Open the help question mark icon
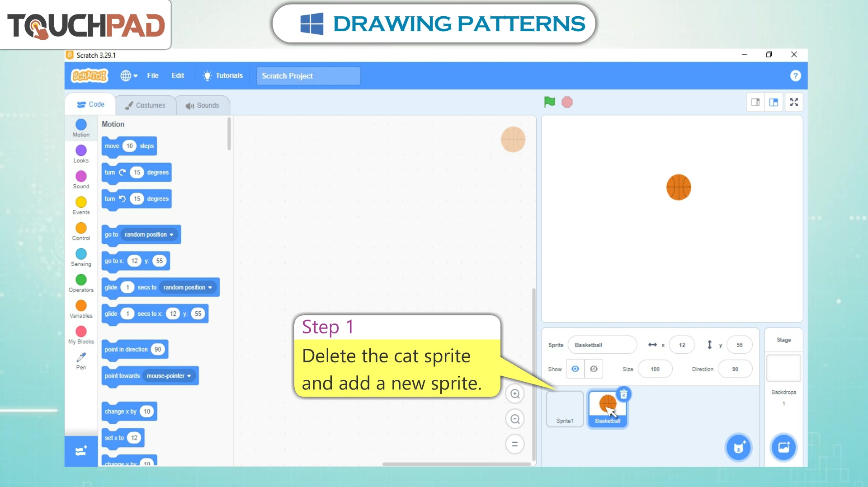 click(795, 76)
